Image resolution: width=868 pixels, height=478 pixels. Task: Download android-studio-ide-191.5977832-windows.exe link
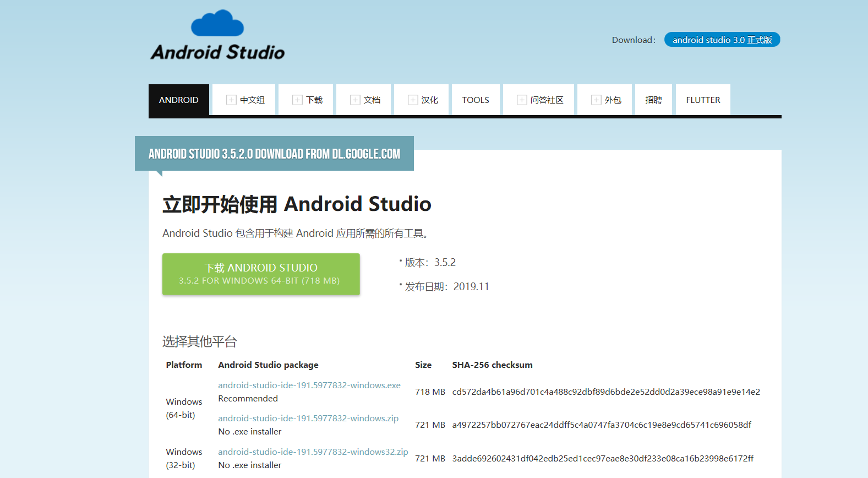pos(309,385)
